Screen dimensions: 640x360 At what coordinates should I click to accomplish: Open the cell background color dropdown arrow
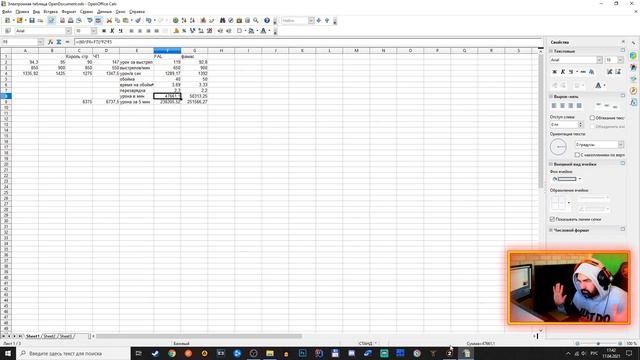(x=580, y=179)
